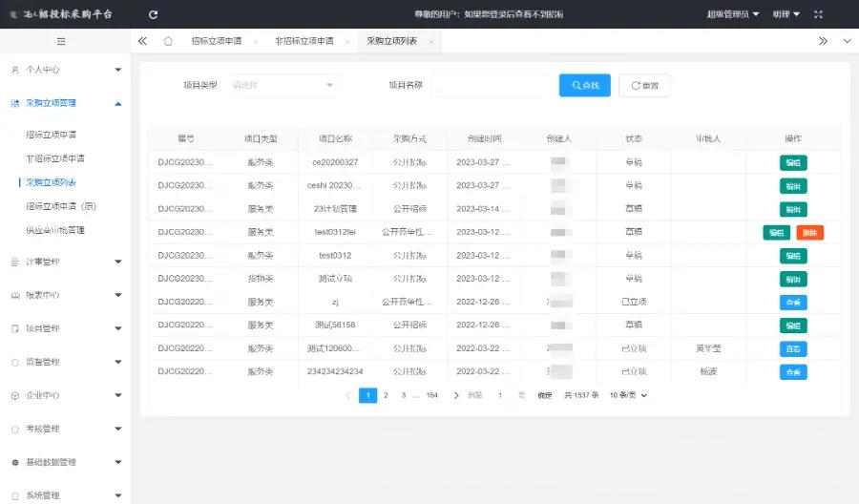Edit the 23计划管理 row

[793, 209]
